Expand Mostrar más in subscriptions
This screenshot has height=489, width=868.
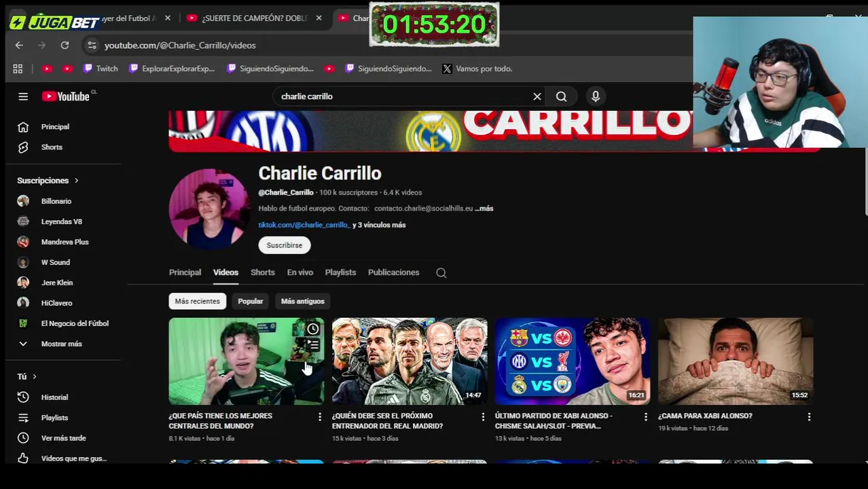coord(62,344)
